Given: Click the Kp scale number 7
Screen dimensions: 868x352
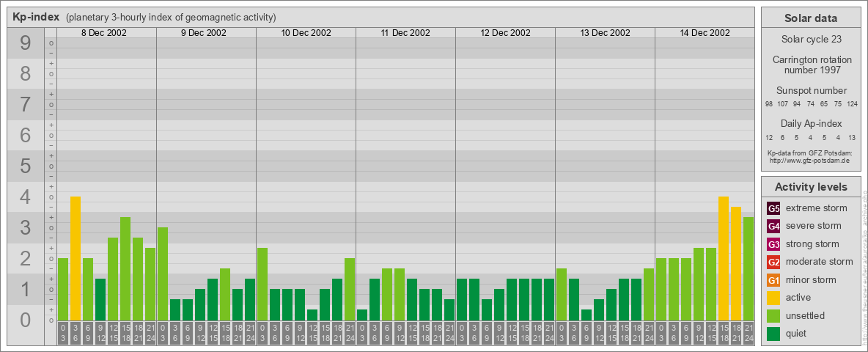Looking at the screenshot, I should click(25, 105).
